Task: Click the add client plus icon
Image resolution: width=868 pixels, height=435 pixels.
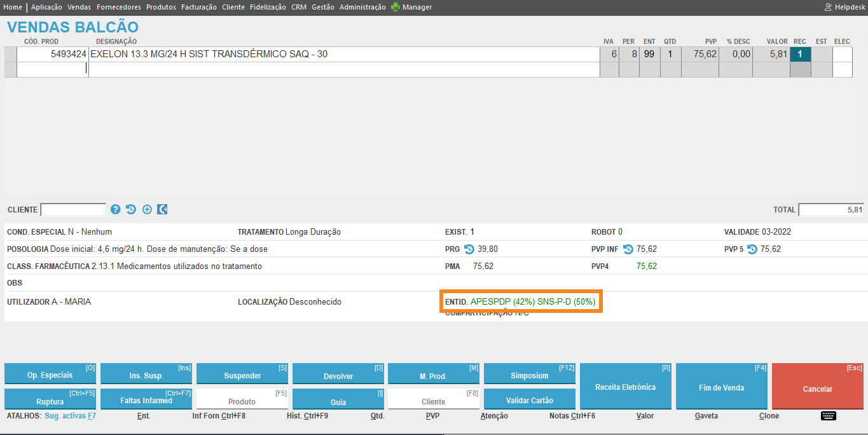Action: click(147, 209)
